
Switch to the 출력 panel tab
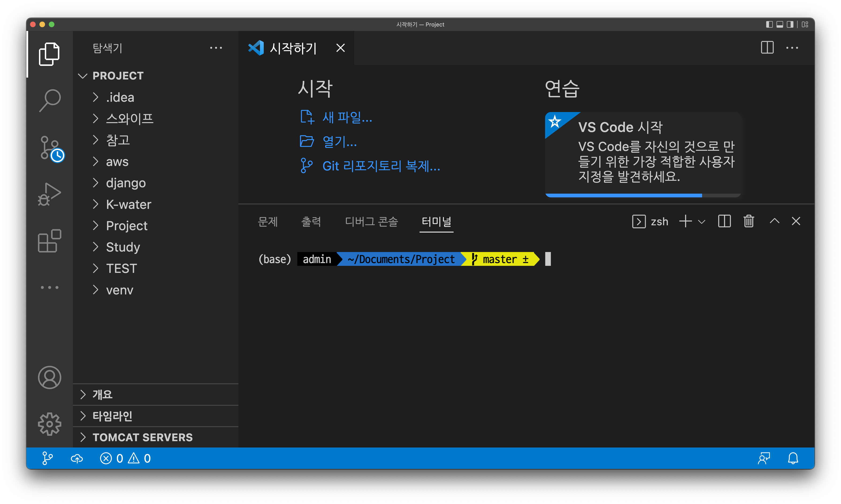coord(311,222)
